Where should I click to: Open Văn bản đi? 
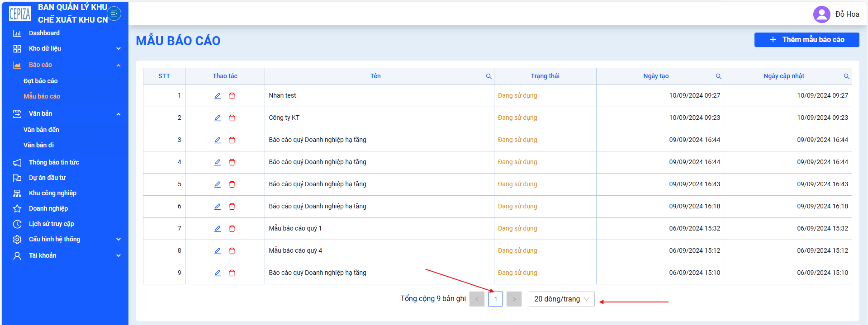(x=38, y=146)
